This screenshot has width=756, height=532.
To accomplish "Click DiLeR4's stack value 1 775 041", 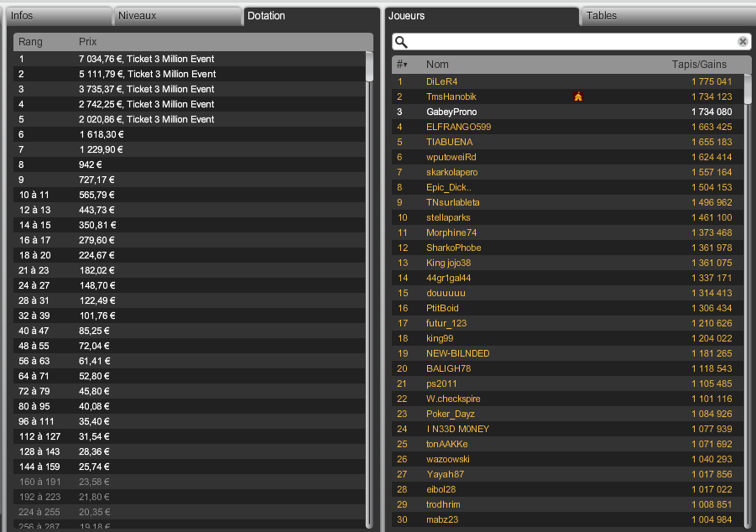I will (712, 81).
